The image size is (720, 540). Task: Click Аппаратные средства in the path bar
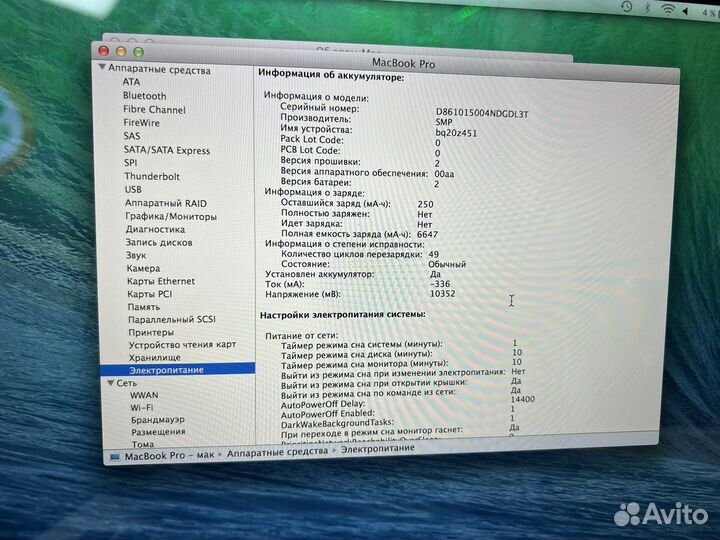[277, 452]
